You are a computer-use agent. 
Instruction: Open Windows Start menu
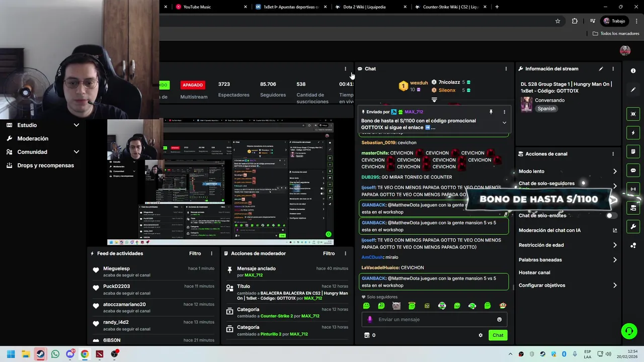point(11,354)
